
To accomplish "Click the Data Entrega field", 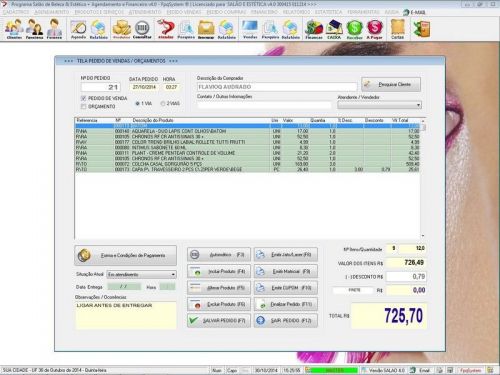I will (124, 287).
